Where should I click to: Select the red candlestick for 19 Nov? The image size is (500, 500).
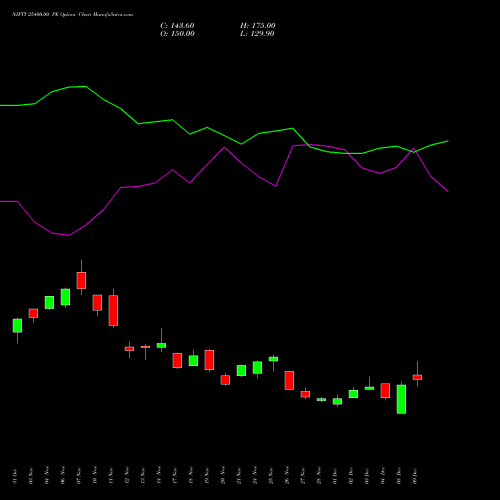pos(209,360)
